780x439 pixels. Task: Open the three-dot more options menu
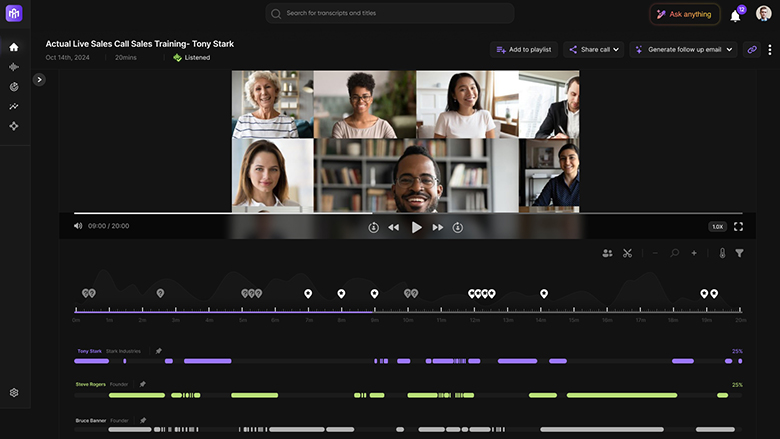[770, 50]
